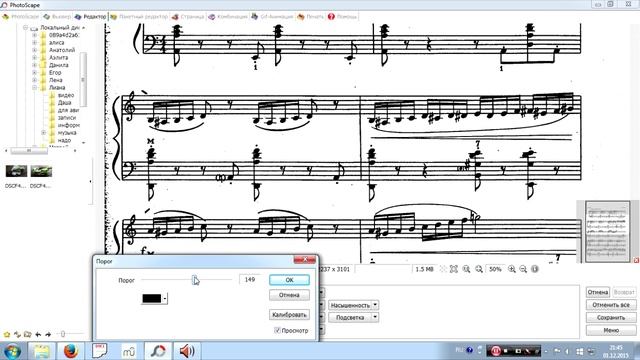This screenshot has height=360, width=640.
Task: Click the image info round icon
Action: 535,269
